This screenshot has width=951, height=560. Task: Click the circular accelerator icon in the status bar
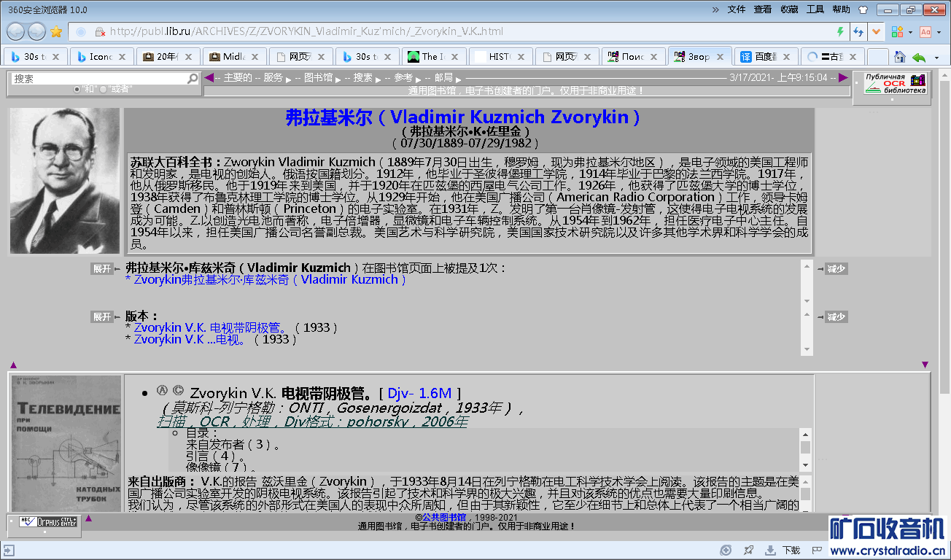(726, 551)
